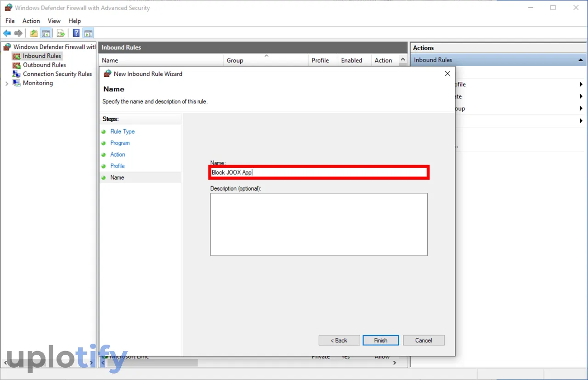588x380 pixels.
Task: Select Outbound Rules in the console tree
Action: click(45, 65)
